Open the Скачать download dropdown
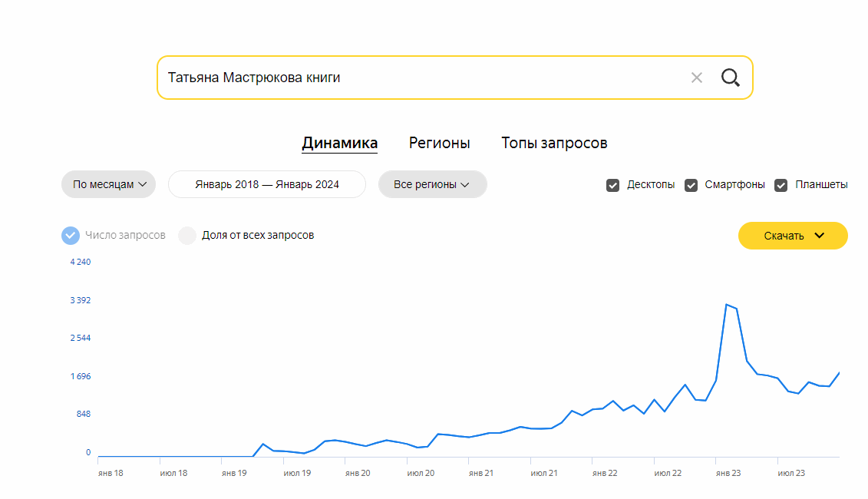The height and width of the screenshot is (499, 868). pyautogui.click(x=793, y=236)
